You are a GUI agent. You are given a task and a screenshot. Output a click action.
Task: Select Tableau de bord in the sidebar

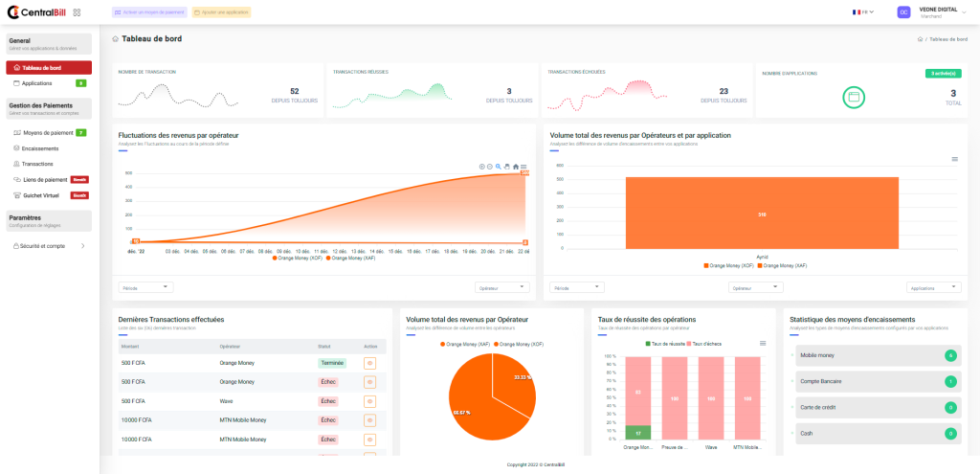tap(49, 68)
